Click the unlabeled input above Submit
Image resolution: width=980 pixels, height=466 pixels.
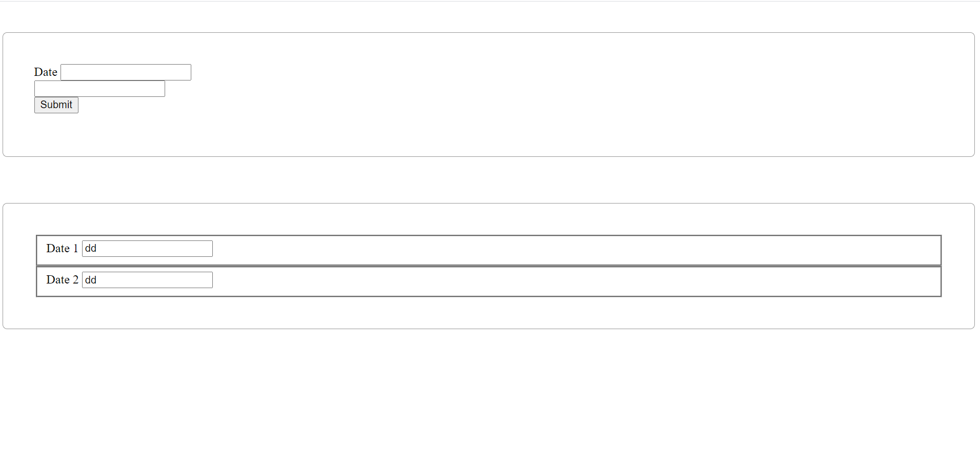tap(99, 89)
